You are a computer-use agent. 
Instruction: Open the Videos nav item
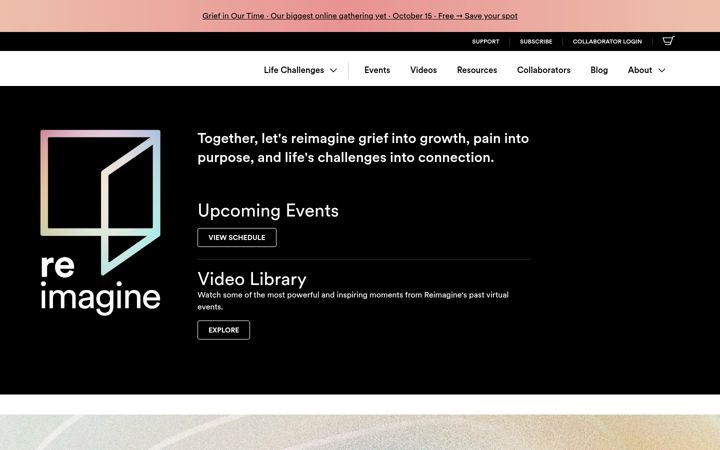(x=423, y=70)
